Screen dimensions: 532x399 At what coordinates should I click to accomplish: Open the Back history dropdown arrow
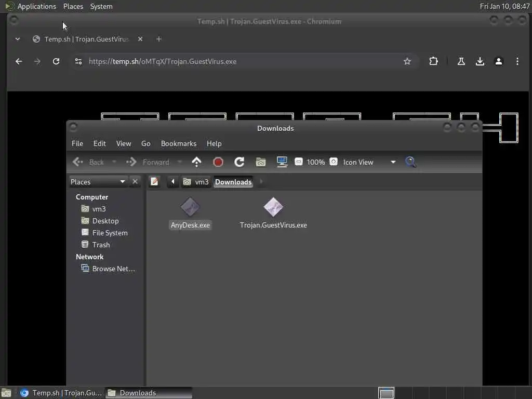click(x=114, y=162)
